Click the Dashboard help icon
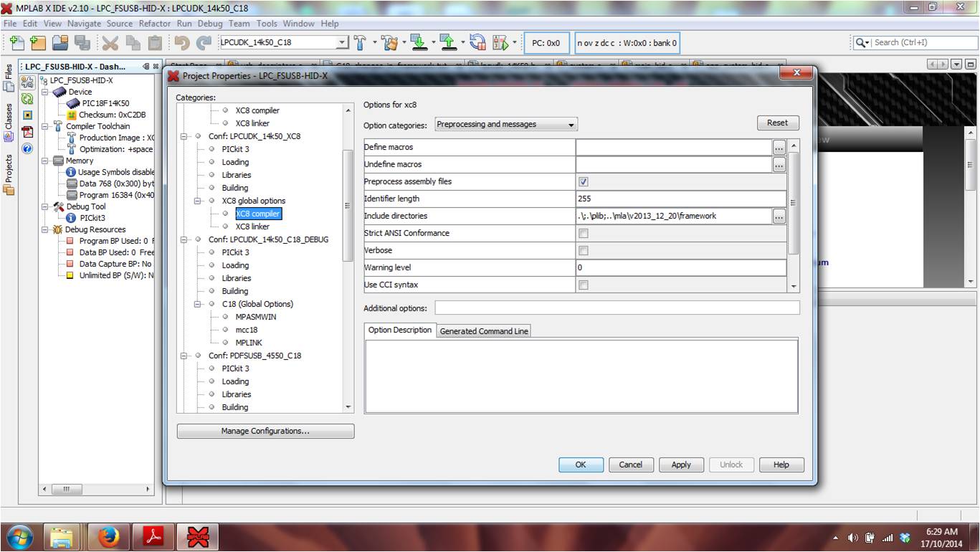This screenshot has height=552, width=980. tap(27, 149)
